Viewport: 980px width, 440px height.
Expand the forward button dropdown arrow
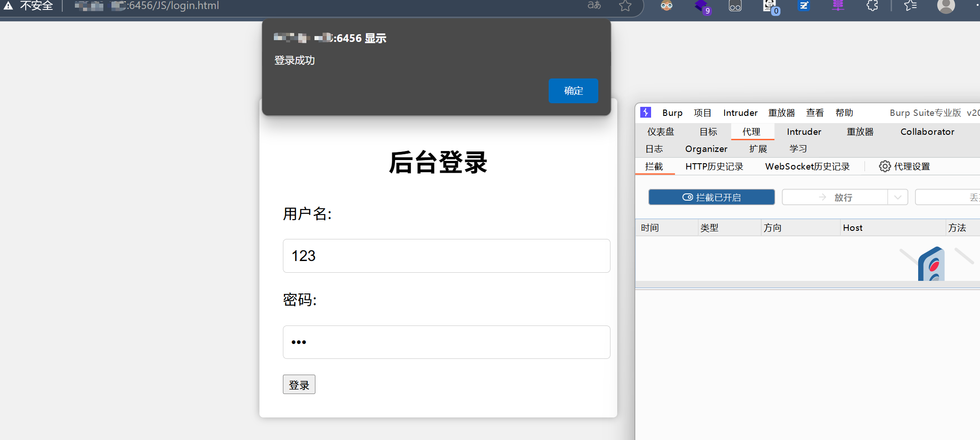[897, 197]
